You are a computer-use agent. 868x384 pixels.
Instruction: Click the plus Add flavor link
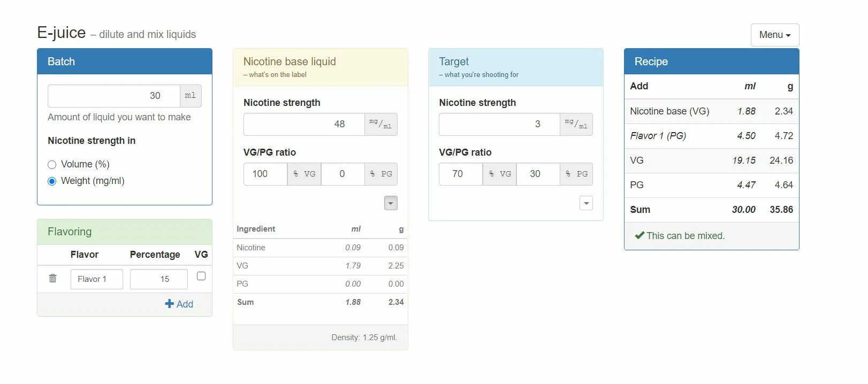pos(179,304)
